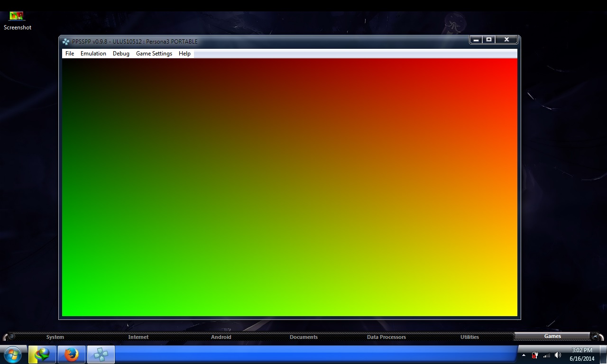Launch Firefox from the taskbar
The height and width of the screenshot is (364, 607).
pyautogui.click(x=72, y=354)
